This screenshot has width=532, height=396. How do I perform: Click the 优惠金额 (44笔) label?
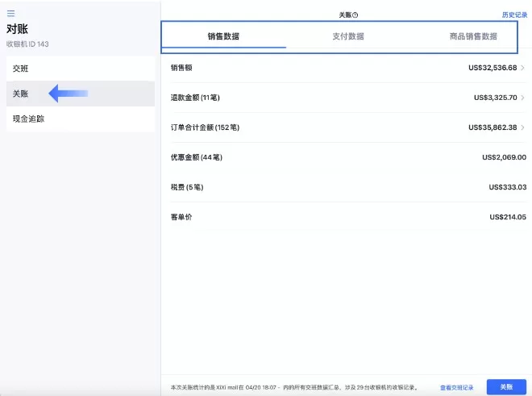click(197, 157)
